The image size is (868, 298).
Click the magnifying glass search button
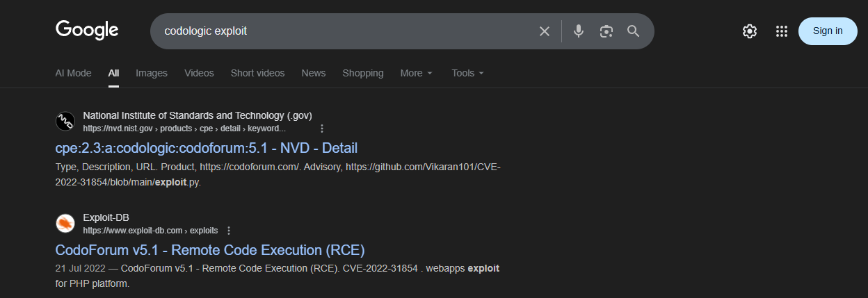(x=633, y=31)
